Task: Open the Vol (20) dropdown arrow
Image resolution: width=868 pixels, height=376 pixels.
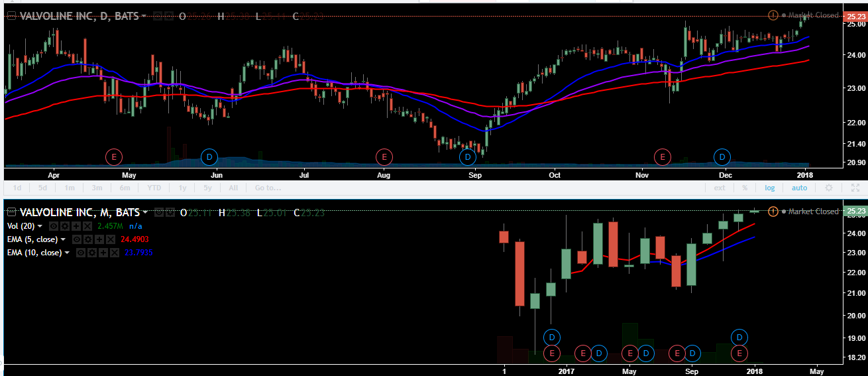Action: [x=40, y=226]
